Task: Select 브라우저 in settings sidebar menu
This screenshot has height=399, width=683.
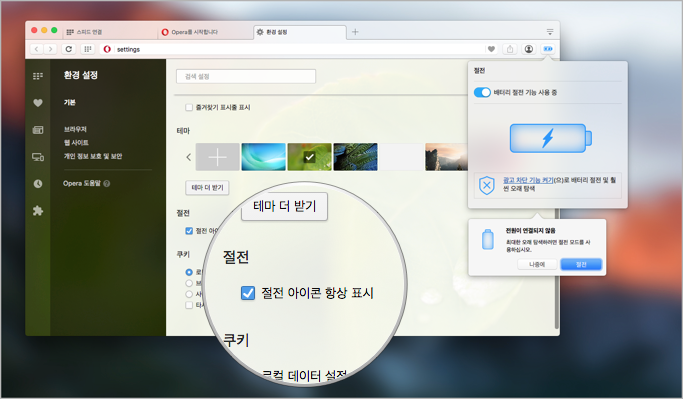Action: 75,129
